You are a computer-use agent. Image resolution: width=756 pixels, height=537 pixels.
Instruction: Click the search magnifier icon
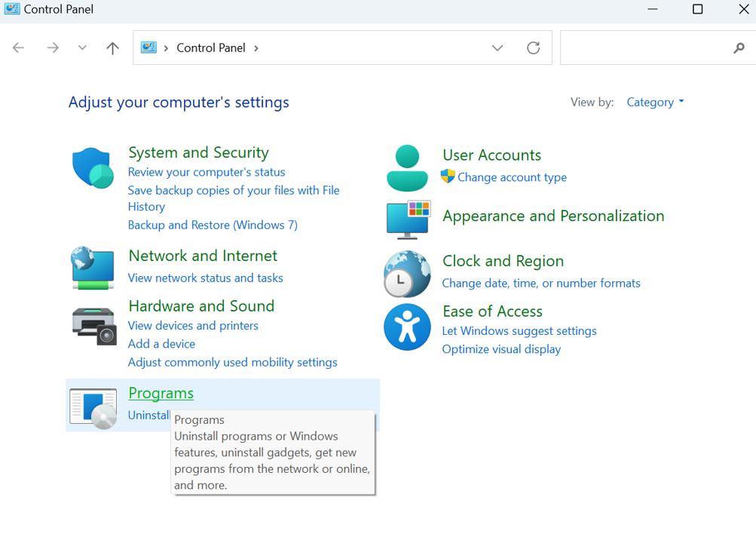[739, 48]
